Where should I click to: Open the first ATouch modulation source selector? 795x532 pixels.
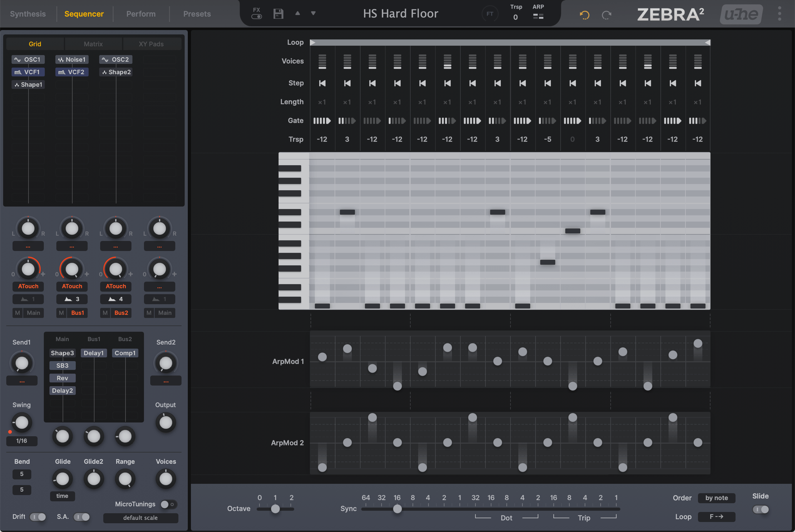tap(28, 286)
